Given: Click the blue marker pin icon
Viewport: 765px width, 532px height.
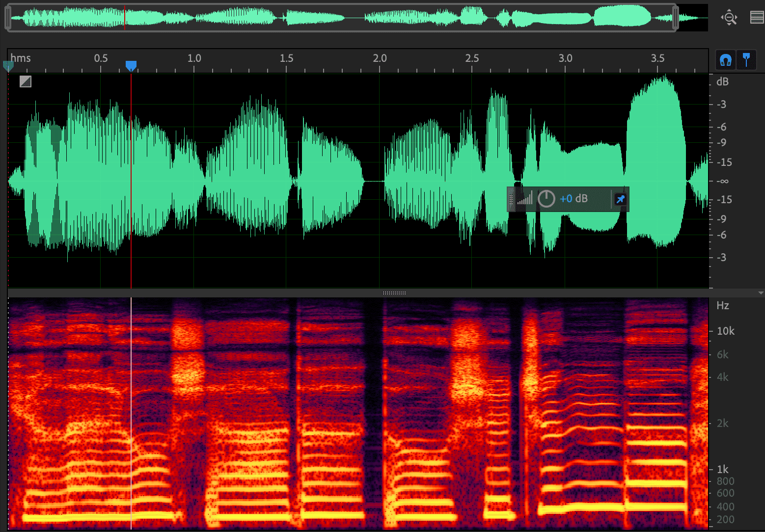Looking at the screenshot, I should point(746,60).
